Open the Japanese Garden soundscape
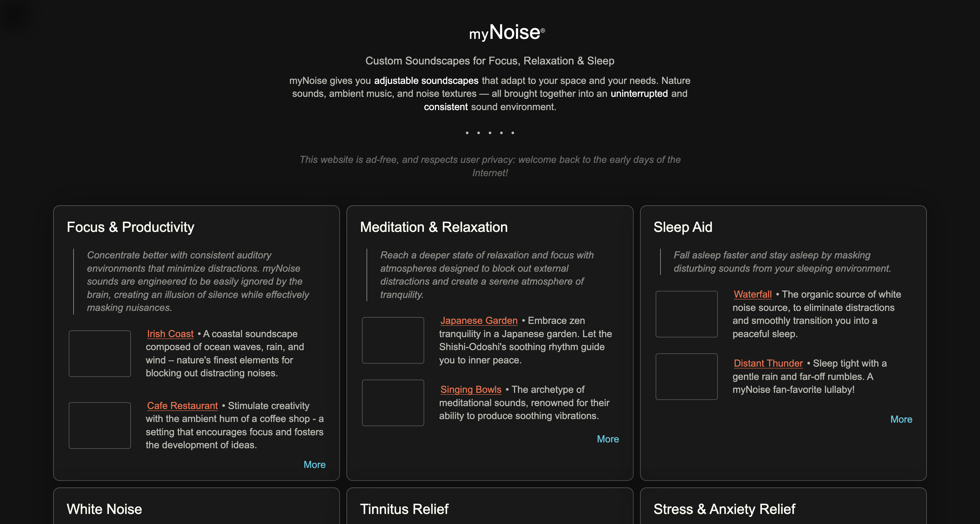This screenshot has height=524, width=980. [x=479, y=321]
